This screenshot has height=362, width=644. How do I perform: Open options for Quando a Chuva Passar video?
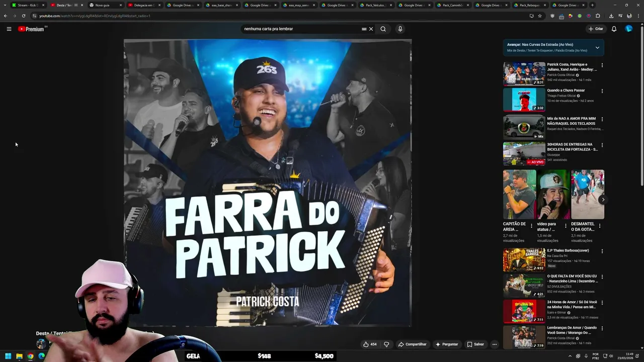(602, 91)
